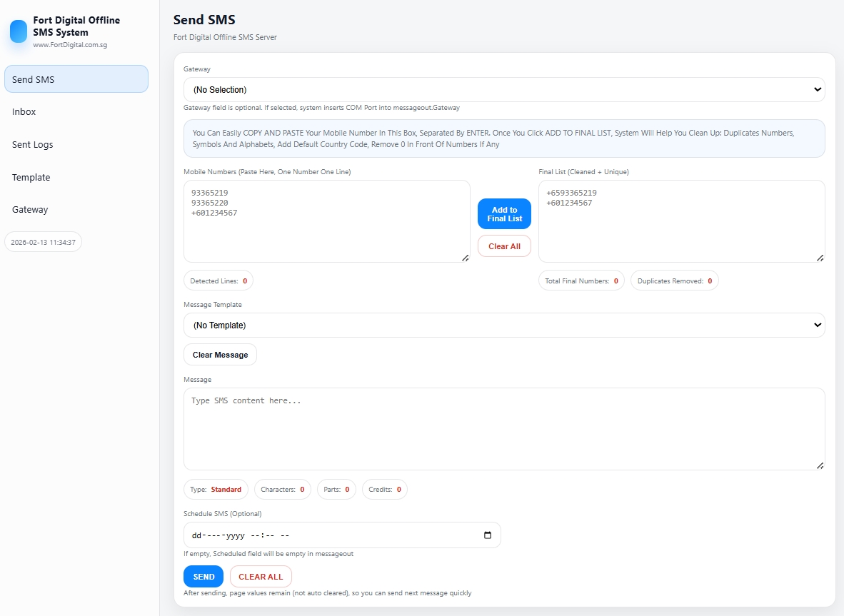Select Gateway in the sidebar menu
844x616 pixels.
(30, 210)
